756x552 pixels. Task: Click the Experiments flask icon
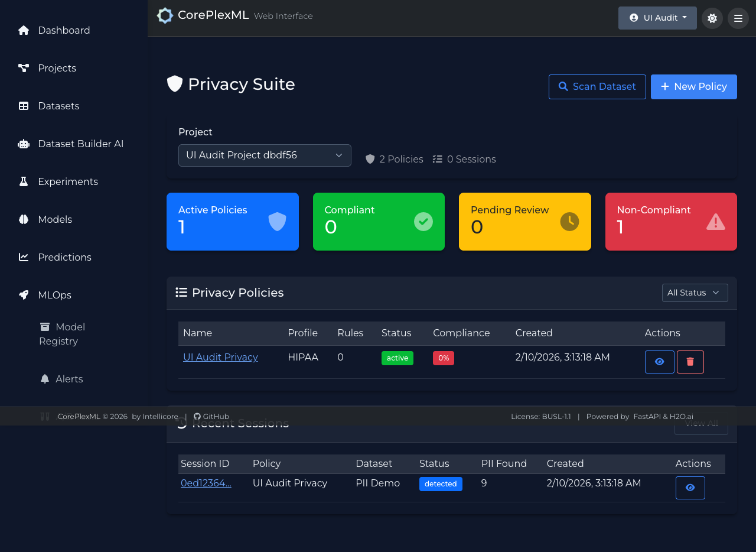tap(24, 181)
